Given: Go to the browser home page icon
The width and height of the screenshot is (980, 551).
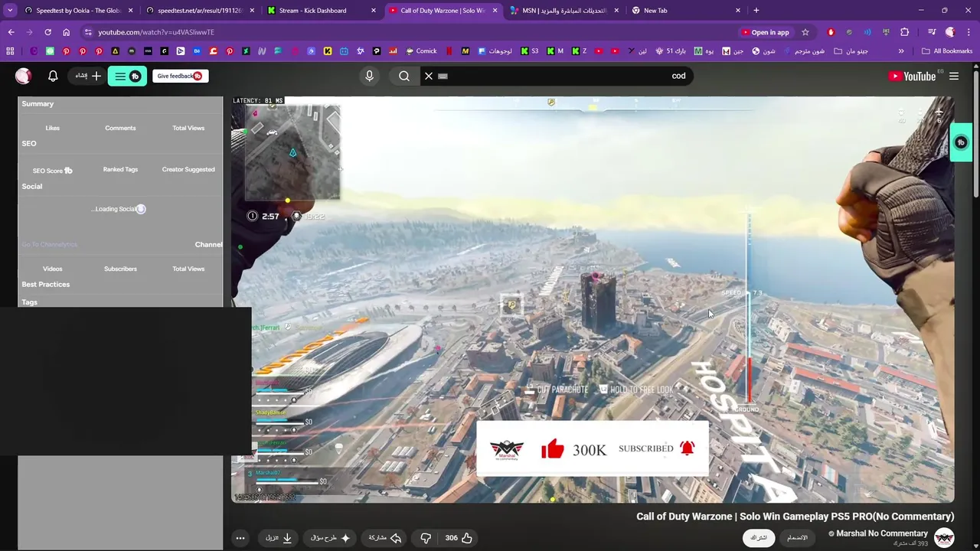Looking at the screenshot, I should point(66,32).
